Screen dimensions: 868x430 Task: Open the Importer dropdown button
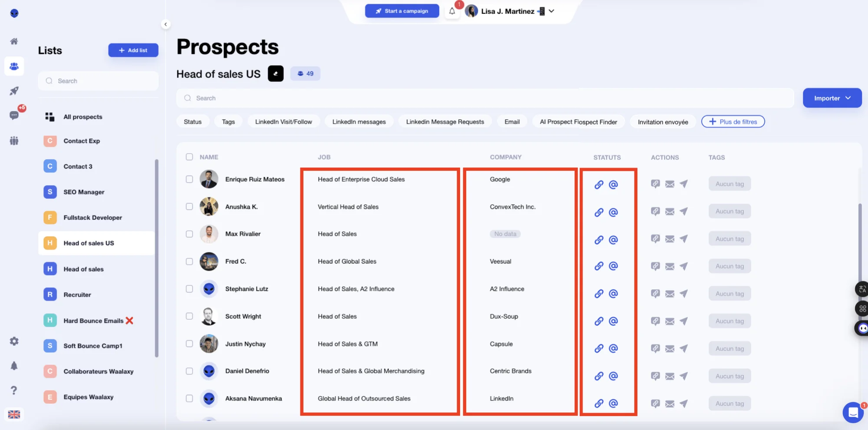click(x=832, y=98)
